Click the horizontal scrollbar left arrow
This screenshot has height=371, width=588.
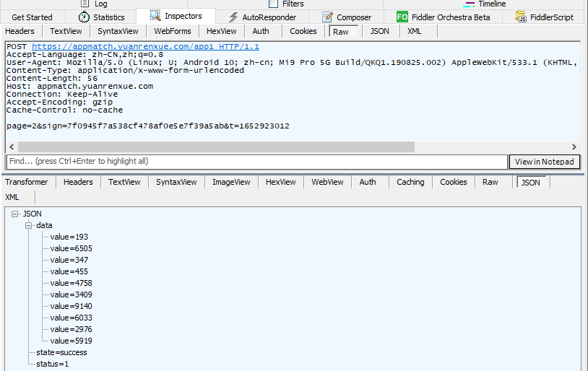12,147
